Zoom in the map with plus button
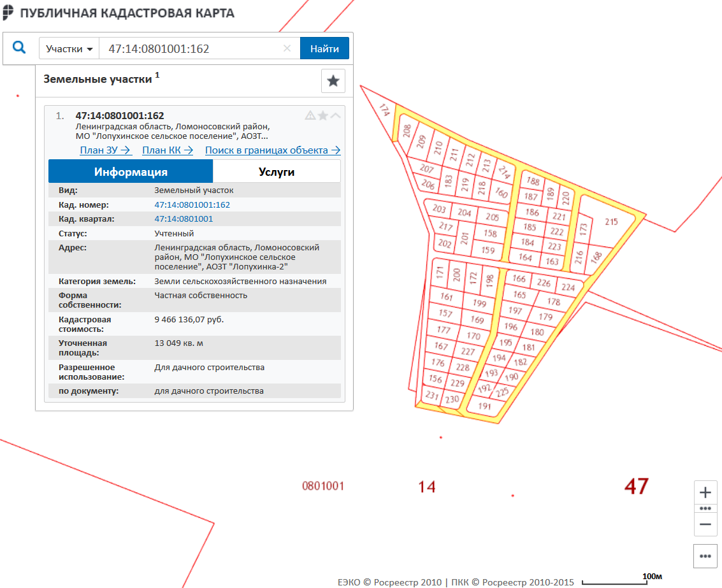The height and width of the screenshot is (588, 722). 705,492
